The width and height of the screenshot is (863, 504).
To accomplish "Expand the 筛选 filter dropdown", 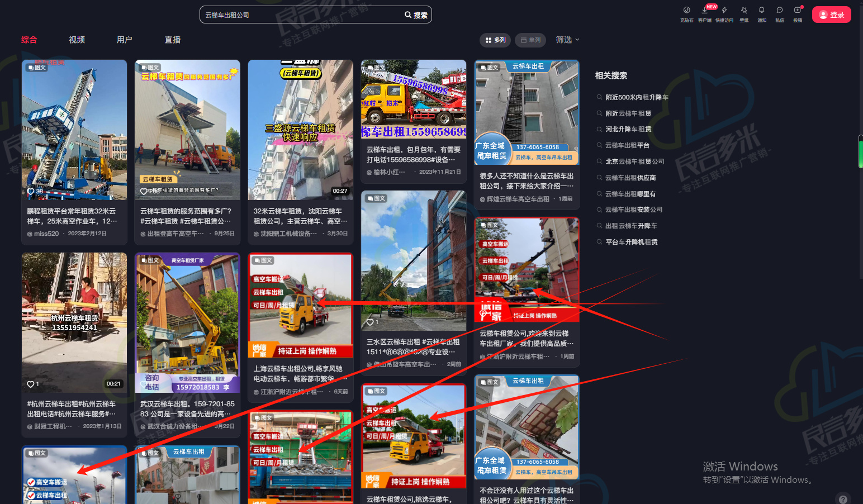I will click(567, 40).
